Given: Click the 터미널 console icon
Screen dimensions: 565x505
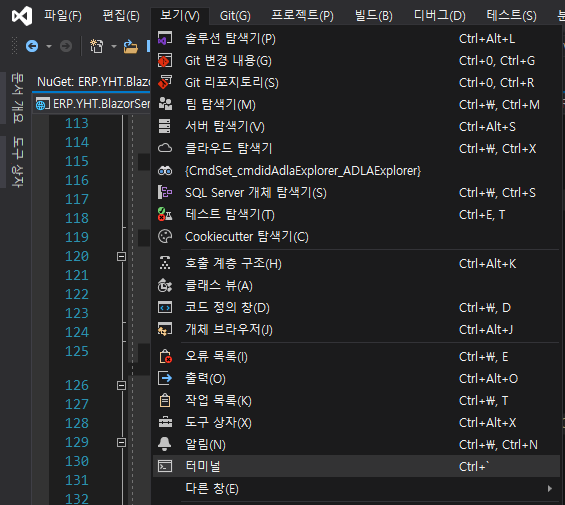Looking at the screenshot, I should coord(165,466).
